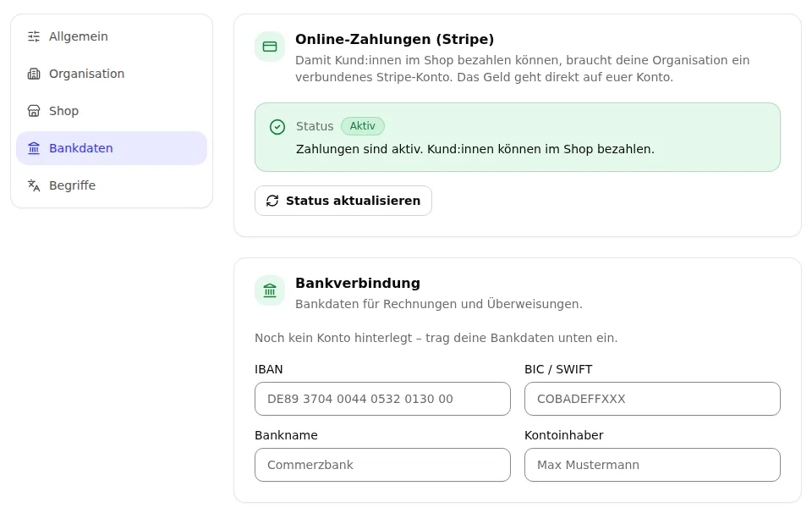The height and width of the screenshot is (508, 812).
Task: Click the translate icon next to Begriffe
Action: [x=34, y=185]
